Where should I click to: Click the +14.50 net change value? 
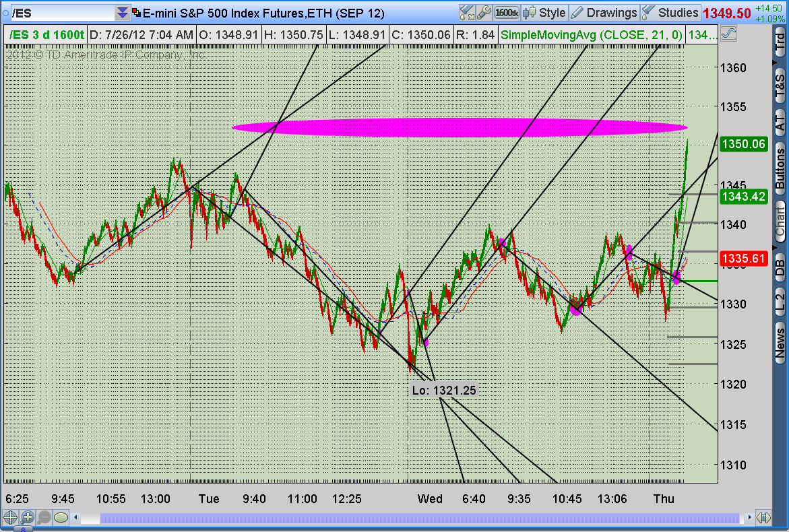click(768, 8)
